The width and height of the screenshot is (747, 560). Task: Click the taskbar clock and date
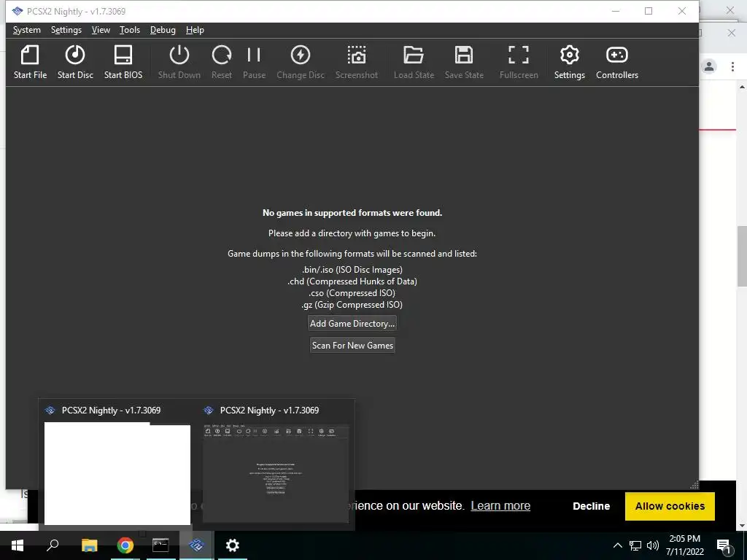[684, 545]
